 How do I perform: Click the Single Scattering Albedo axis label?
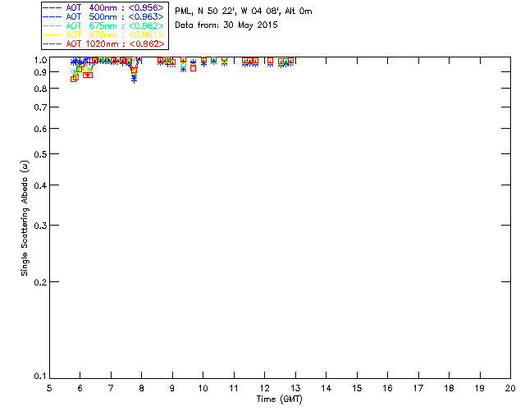tap(25, 218)
